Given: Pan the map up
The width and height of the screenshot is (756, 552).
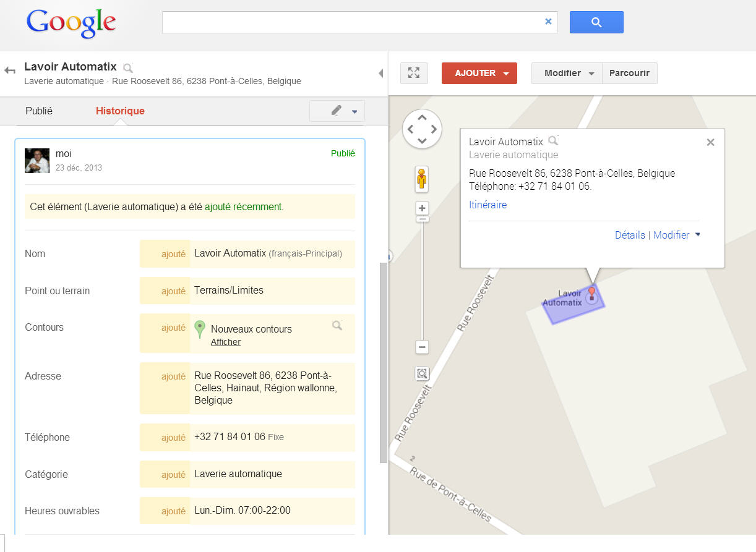Looking at the screenshot, I should point(422,117).
